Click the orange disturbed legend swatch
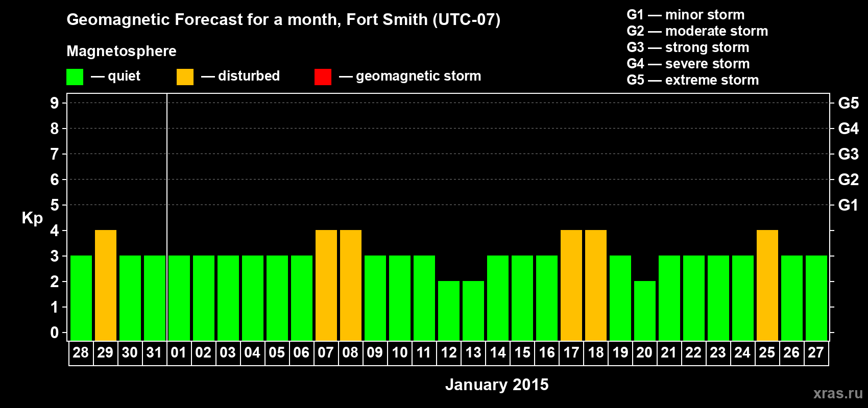Screen dimensions: 868x408 185,77
